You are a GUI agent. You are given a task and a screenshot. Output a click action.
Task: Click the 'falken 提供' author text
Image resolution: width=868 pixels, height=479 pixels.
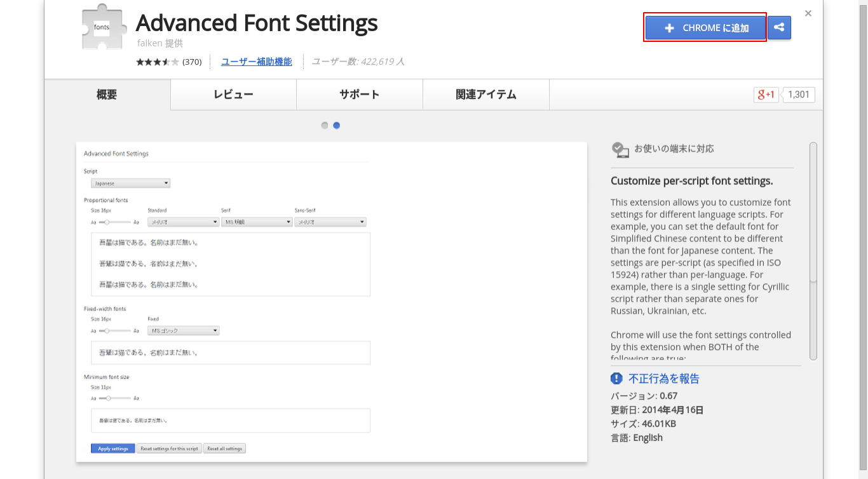159,43
